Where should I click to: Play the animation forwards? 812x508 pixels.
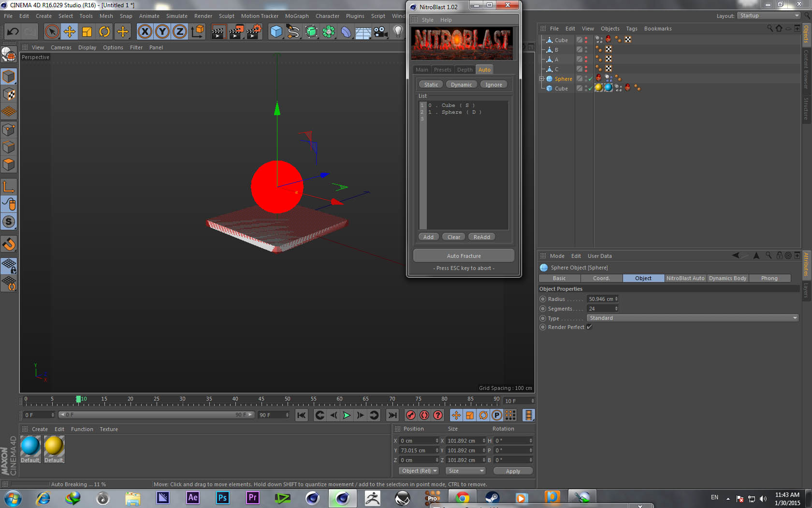[x=347, y=415]
